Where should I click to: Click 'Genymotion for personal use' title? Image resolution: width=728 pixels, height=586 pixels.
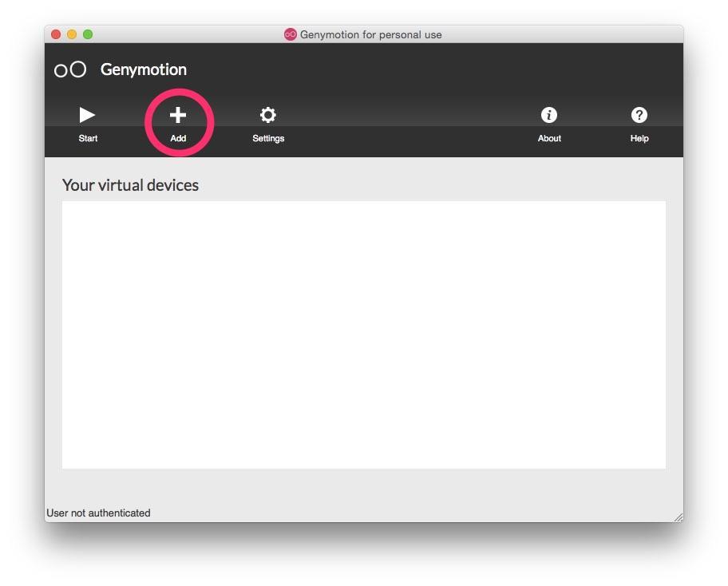click(x=370, y=35)
